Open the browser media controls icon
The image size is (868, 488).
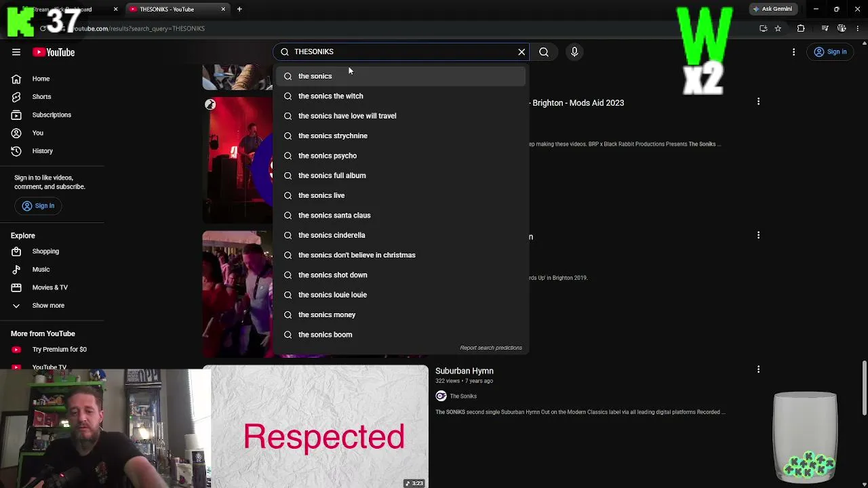tap(825, 28)
